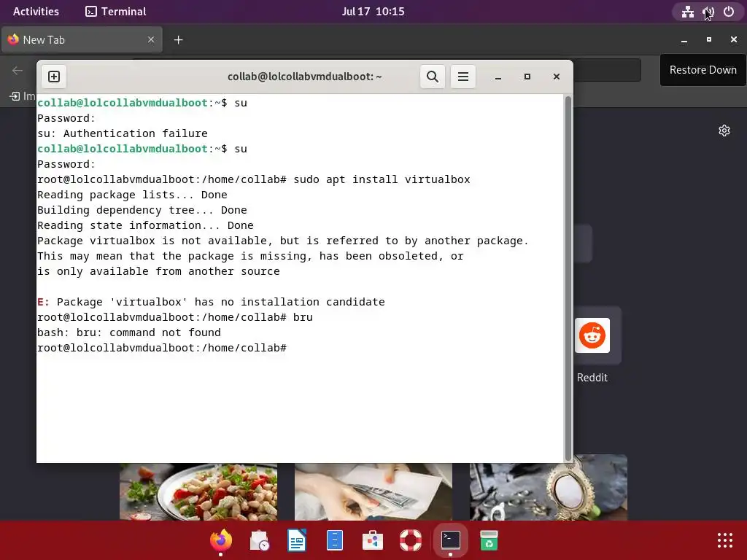Click the network status icon
The height and width of the screenshot is (560, 747).
687,12
